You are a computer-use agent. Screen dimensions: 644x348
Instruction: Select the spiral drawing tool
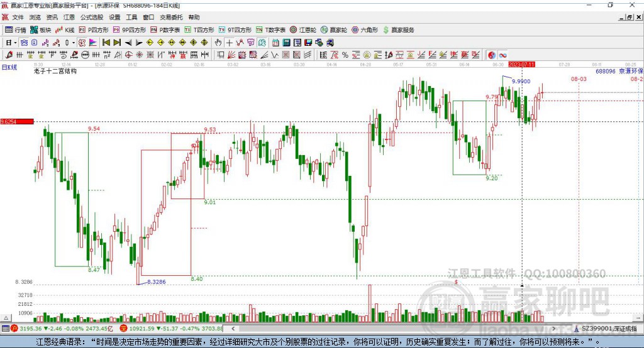click(x=64, y=55)
